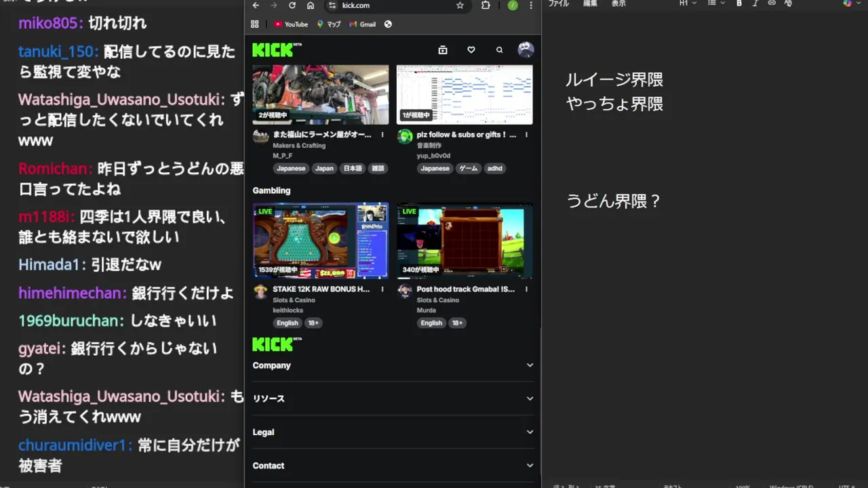Screen dimensions: 868x488
Task: Open the apps grid in bookmarks bar
Action: (255, 24)
